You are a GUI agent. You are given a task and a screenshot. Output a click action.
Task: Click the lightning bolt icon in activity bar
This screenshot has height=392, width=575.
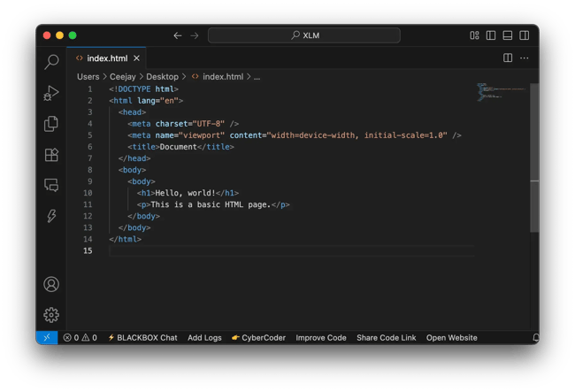tap(51, 216)
